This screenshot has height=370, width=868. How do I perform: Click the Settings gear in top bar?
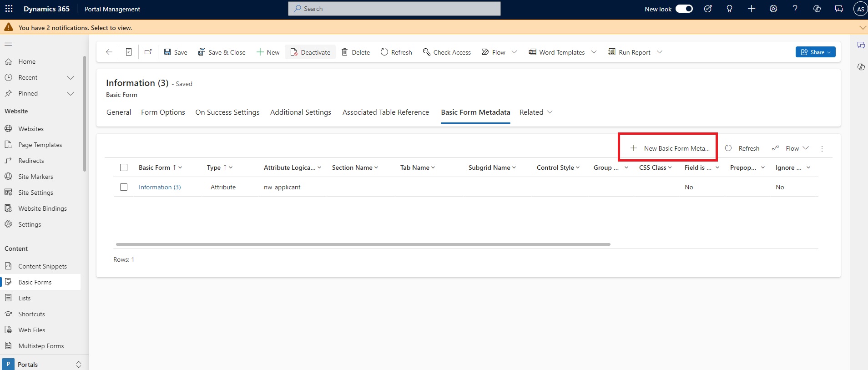tap(773, 9)
